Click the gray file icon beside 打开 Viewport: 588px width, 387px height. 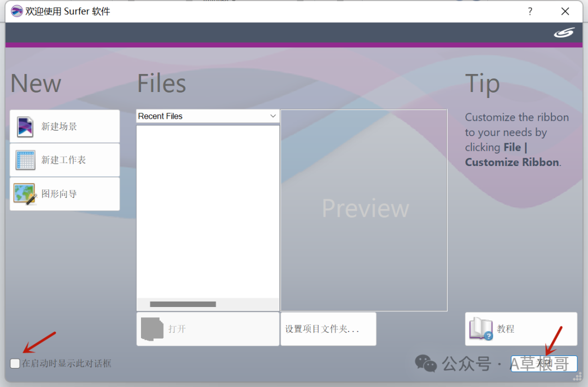click(152, 329)
